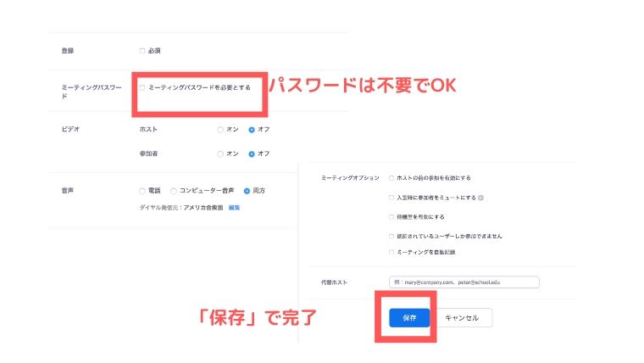Screen dimensions: 644x363
Task: Click the 音声 section label
Action: (x=67, y=191)
